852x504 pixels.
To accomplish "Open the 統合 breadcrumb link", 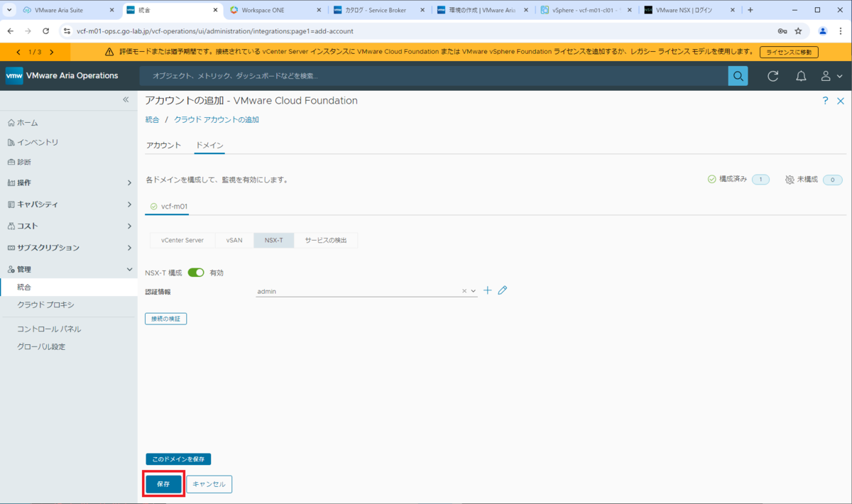I will point(153,120).
